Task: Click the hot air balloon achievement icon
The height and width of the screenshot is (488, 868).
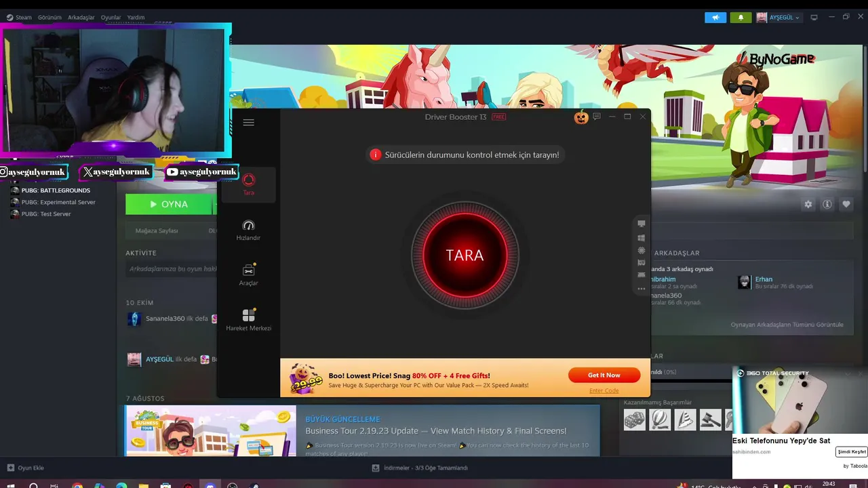Action: coord(660,420)
